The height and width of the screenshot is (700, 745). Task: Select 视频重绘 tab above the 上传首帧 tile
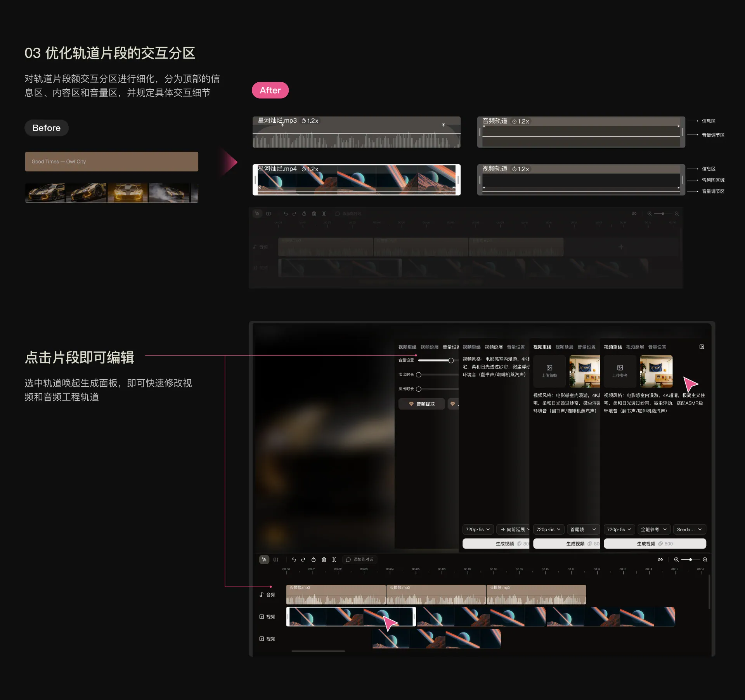click(x=542, y=347)
